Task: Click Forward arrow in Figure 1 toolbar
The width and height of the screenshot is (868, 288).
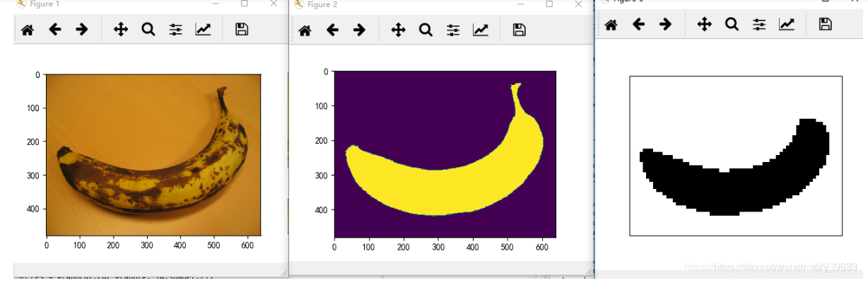Action: 82,30
